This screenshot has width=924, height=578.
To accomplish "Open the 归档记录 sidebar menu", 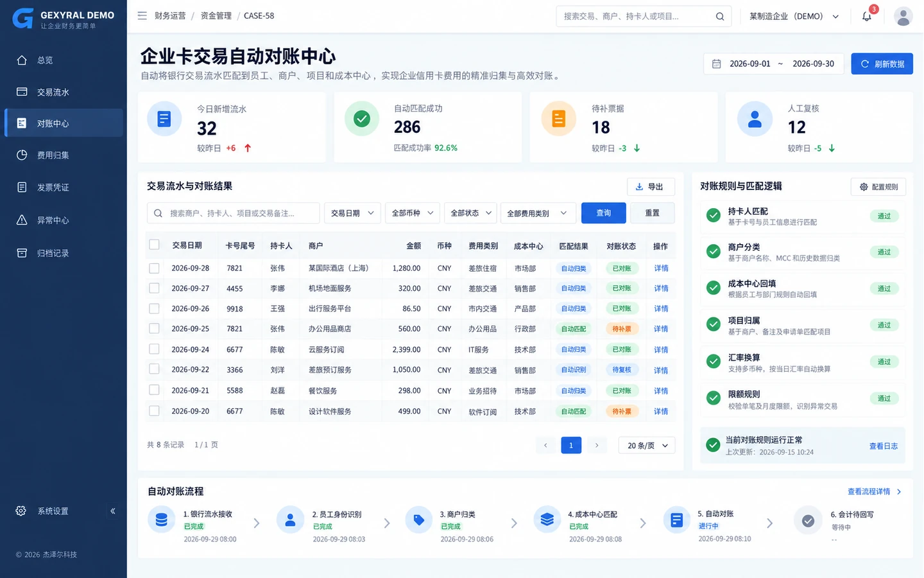I will point(64,253).
